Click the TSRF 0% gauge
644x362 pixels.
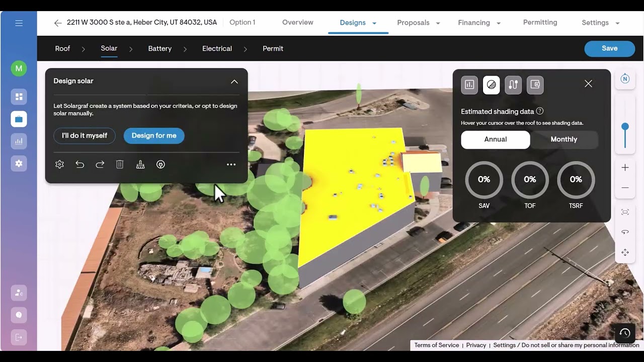(x=576, y=180)
